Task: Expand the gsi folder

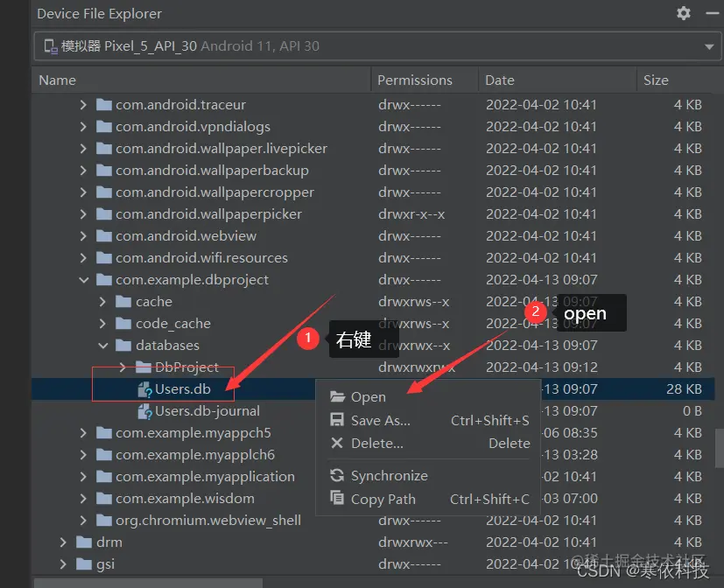Action: tap(63, 564)
